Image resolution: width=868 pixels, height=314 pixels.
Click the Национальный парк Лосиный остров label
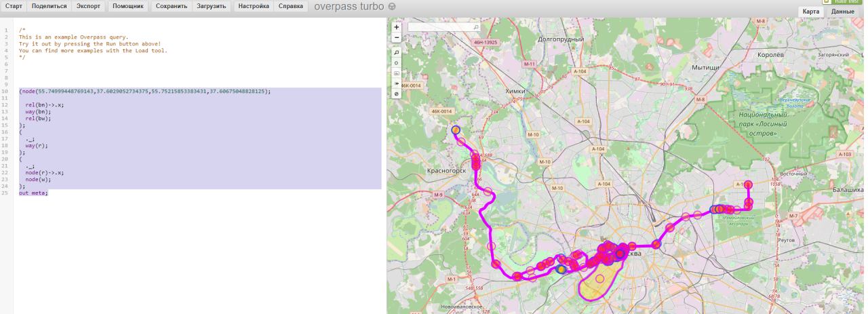point(763,124)
